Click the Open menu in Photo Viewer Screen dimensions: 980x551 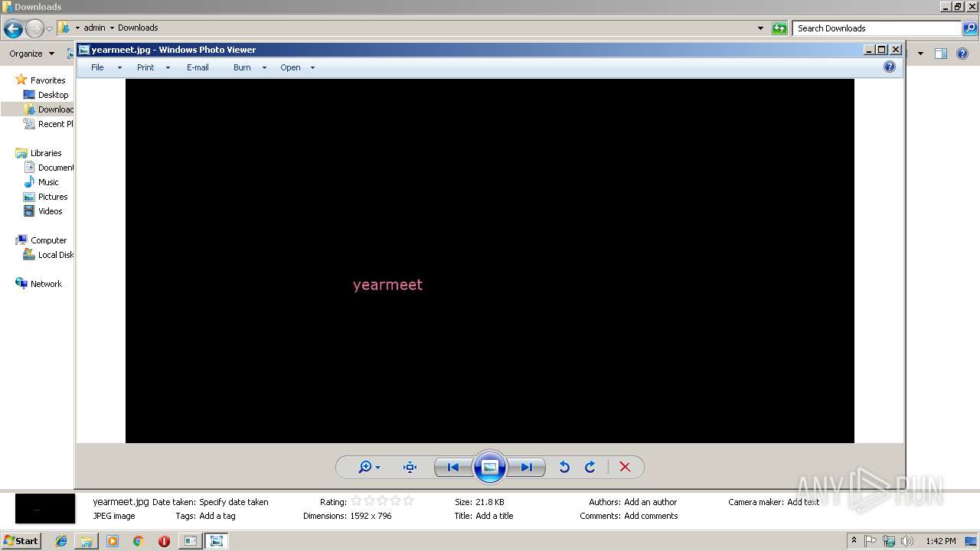coord(290,67)
